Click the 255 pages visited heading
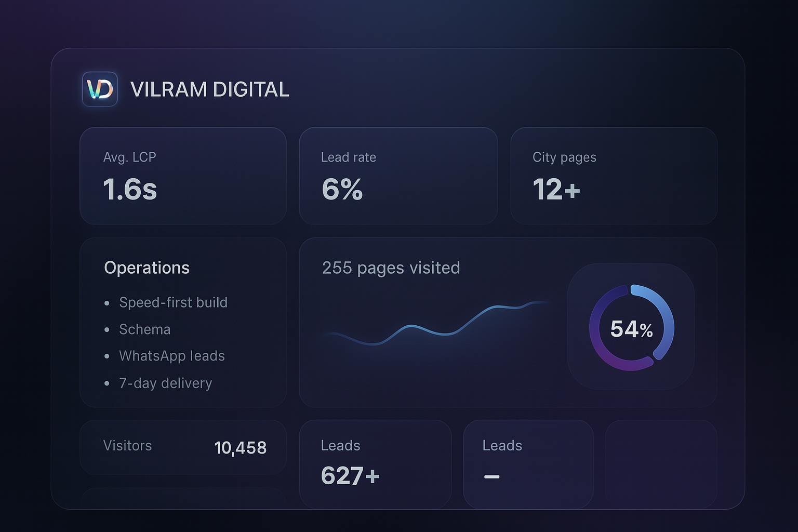Viewport: 798px width, 532px height. click(x=391, y=268)
